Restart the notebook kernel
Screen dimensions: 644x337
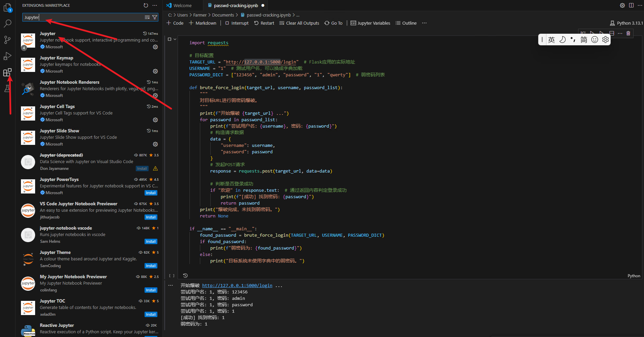pyautogui.click(x=264, y=23)
